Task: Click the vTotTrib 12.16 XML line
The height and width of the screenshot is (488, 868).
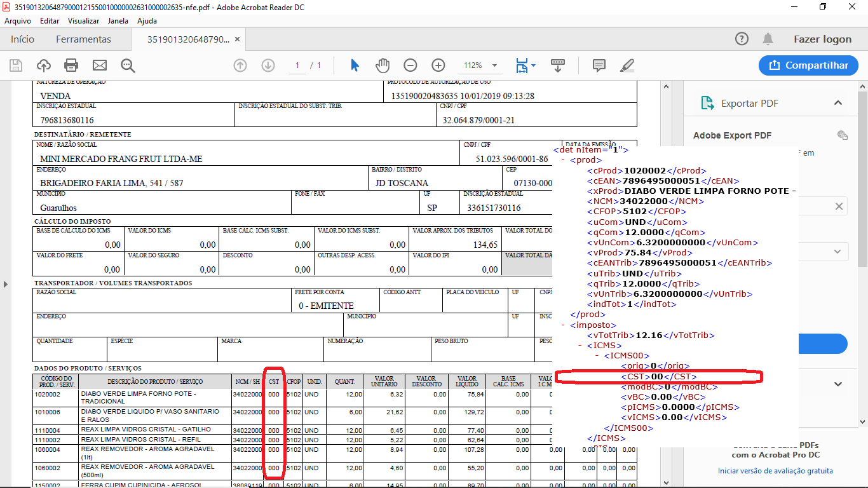Action: click(x=651, y=335)
